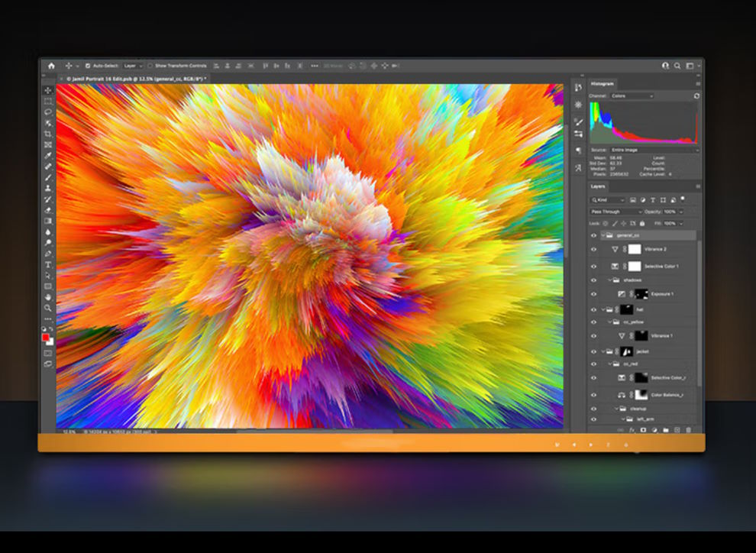Select the Eyedropper tool
The image size is (756, 553).
(48, 155)
